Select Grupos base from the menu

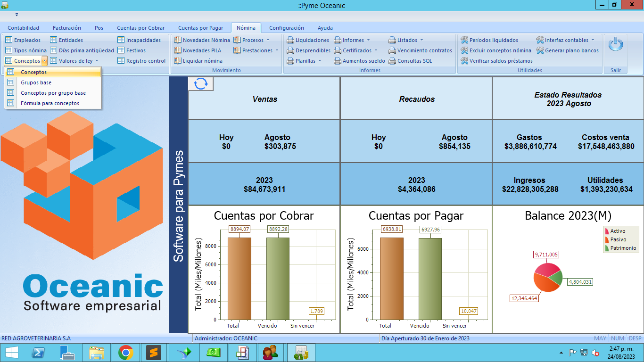click(x=36, y=82)
